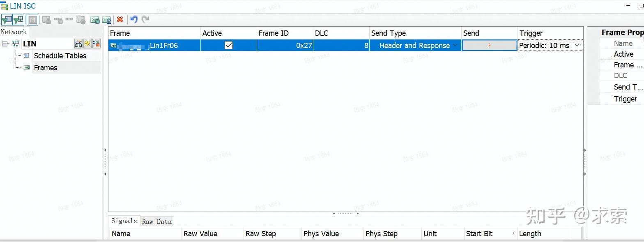Sort by the DLC column header
Screen dimensions: 644x242
click(x=341, y=33)
